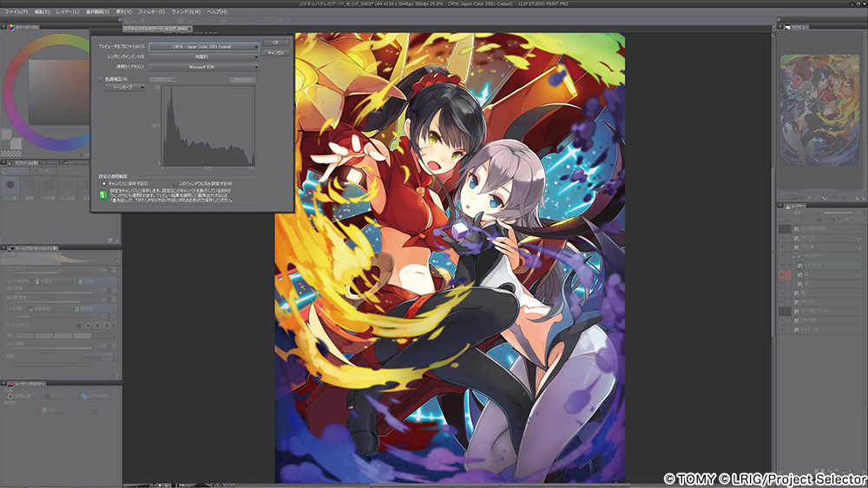Click the mask icon on the red-marked layer

(x=858, y=274)
